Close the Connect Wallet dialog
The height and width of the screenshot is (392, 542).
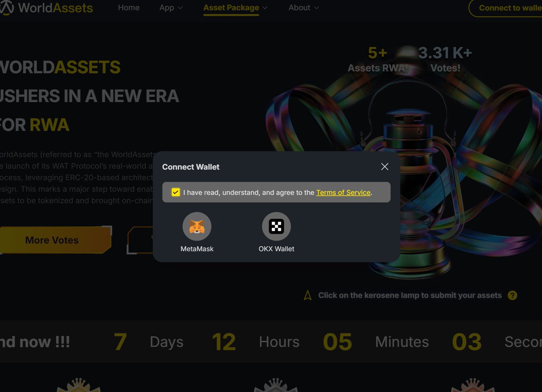point(385,166)
